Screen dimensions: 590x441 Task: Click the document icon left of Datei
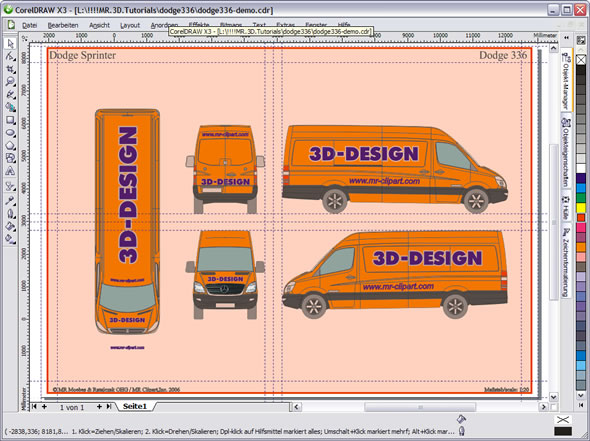pos(11,25)
